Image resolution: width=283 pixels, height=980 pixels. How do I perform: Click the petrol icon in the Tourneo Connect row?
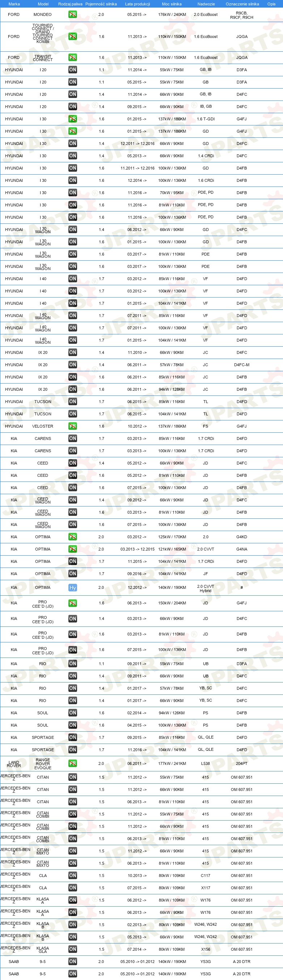[72, 37]
